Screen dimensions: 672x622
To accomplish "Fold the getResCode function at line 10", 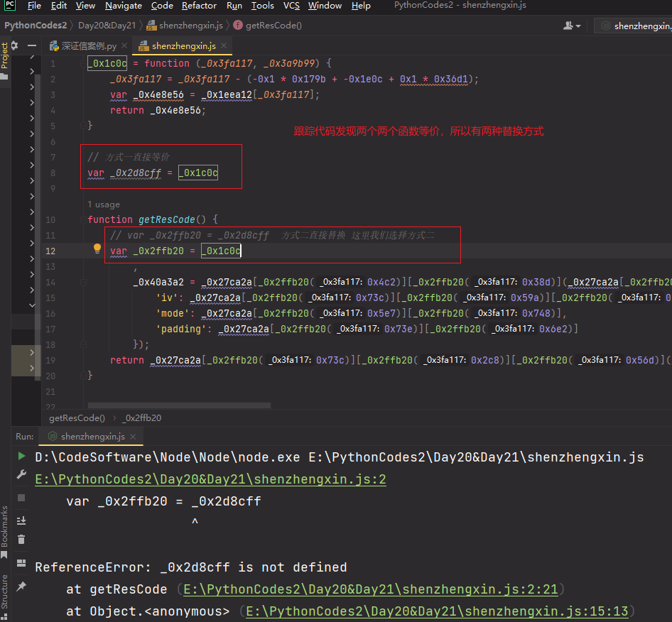I will pyautogui.click(x=83, y=219).
